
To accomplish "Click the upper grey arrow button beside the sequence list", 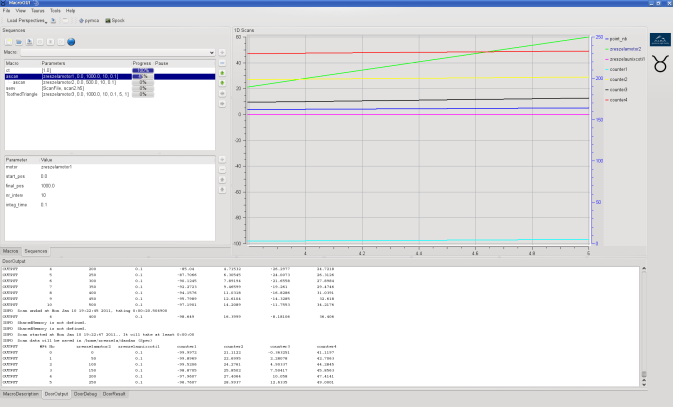I will click(222, 93).
